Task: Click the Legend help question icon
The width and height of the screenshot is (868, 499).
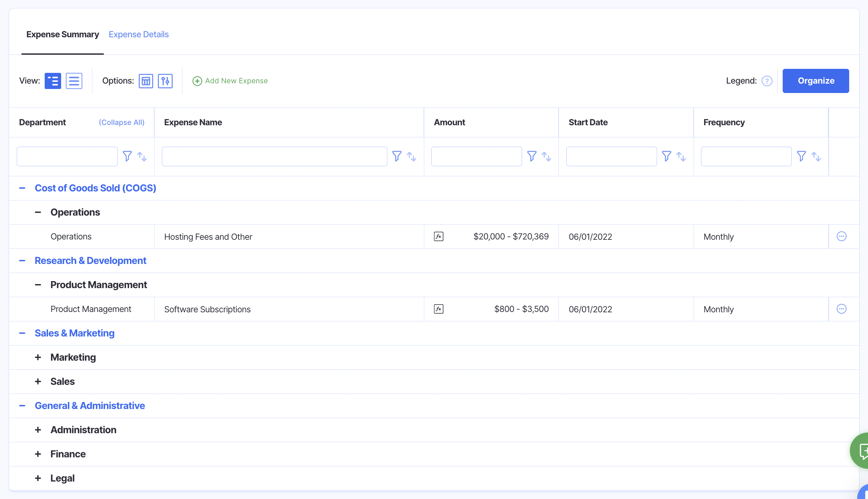Action: pyautogui.click(x=767, y=81)
